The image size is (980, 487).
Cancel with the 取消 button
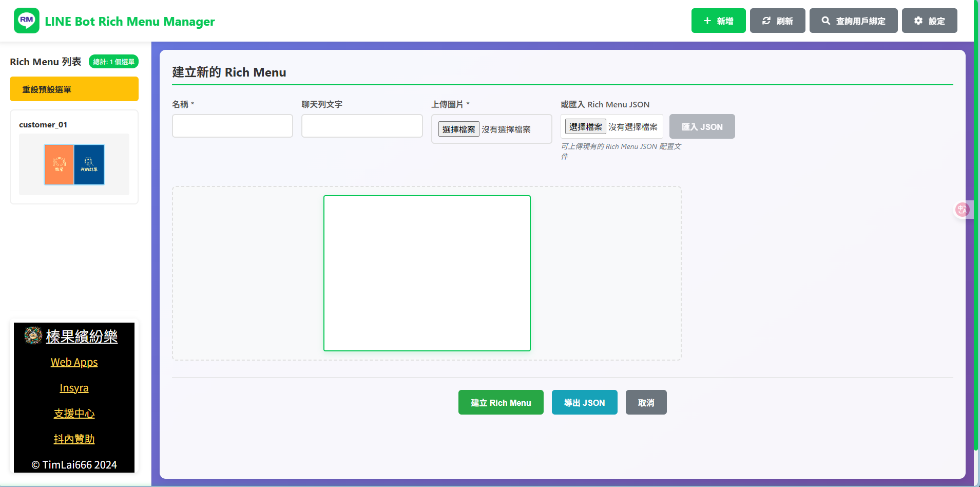646,402
